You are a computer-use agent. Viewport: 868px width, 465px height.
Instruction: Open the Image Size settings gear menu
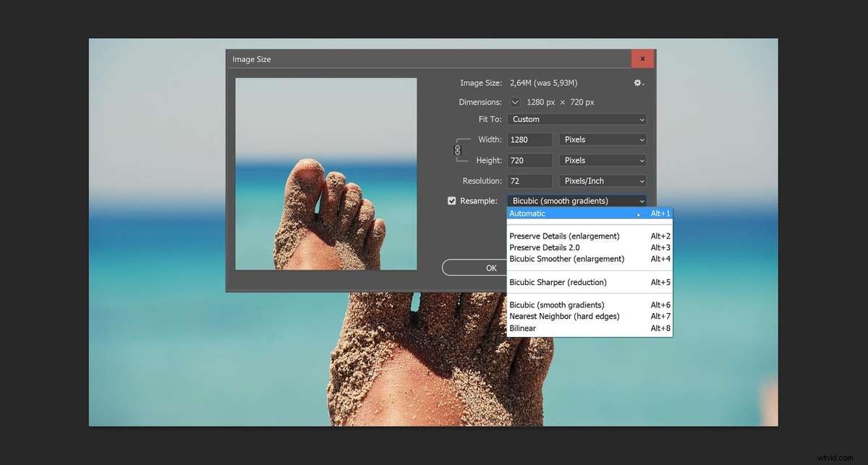(x=636, y=82)
